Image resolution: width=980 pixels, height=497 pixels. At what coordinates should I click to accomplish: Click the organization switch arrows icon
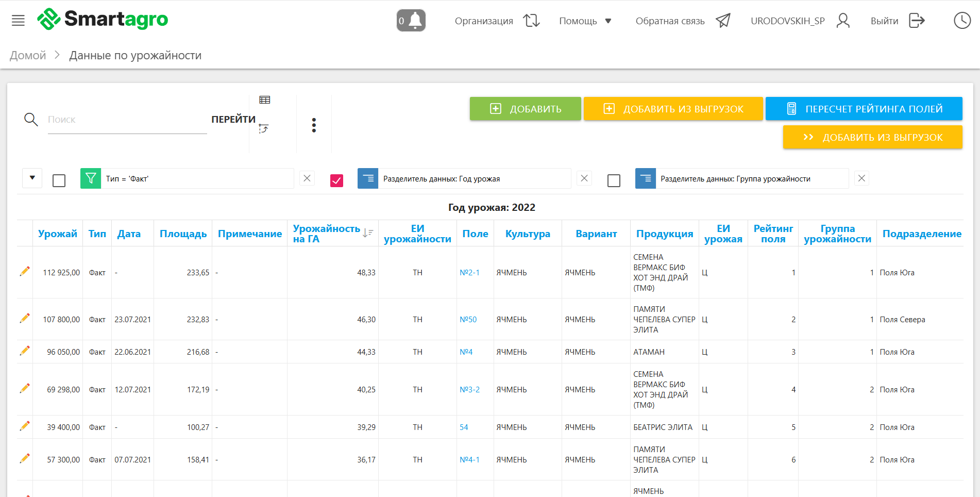pos(531,21)
